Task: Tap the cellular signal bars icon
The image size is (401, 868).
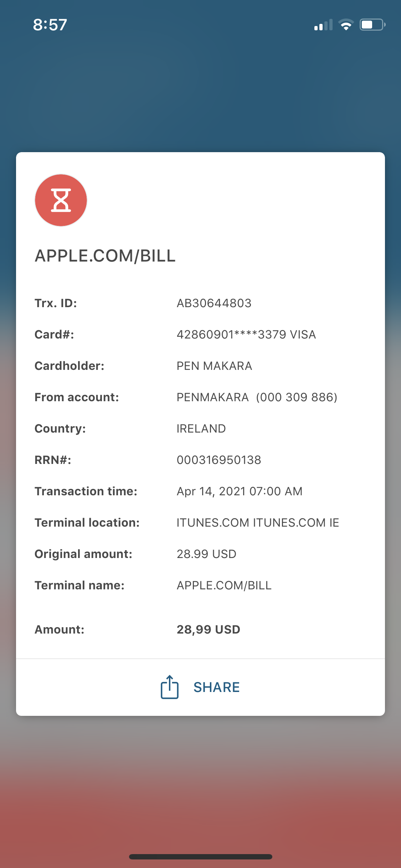Action: pyautogui.click(x=323, y=25)
